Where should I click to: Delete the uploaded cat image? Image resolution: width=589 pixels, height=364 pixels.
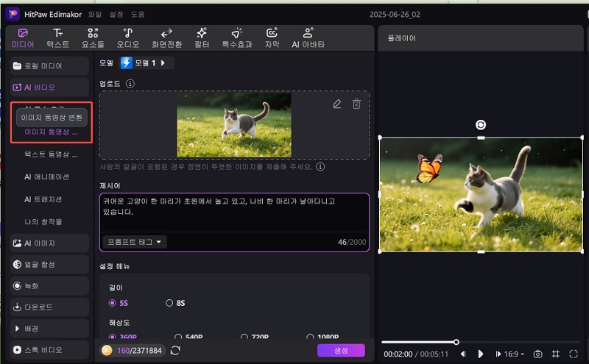(356, 104)
